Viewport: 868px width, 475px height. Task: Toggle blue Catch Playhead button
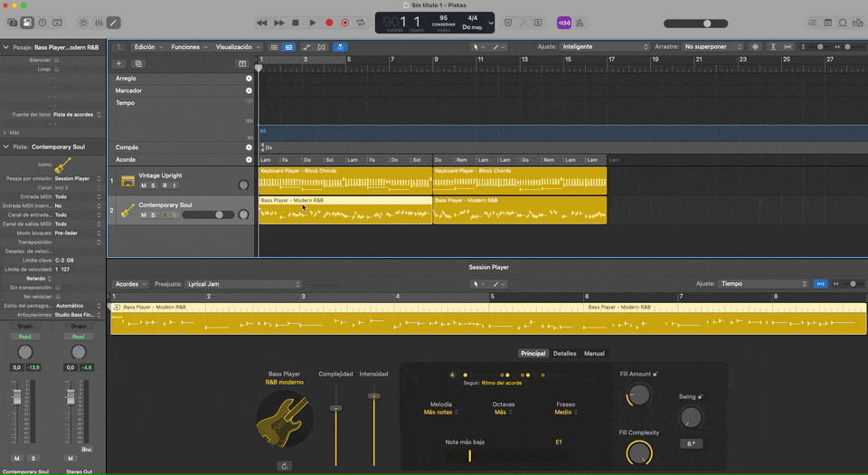pos(340,47)
